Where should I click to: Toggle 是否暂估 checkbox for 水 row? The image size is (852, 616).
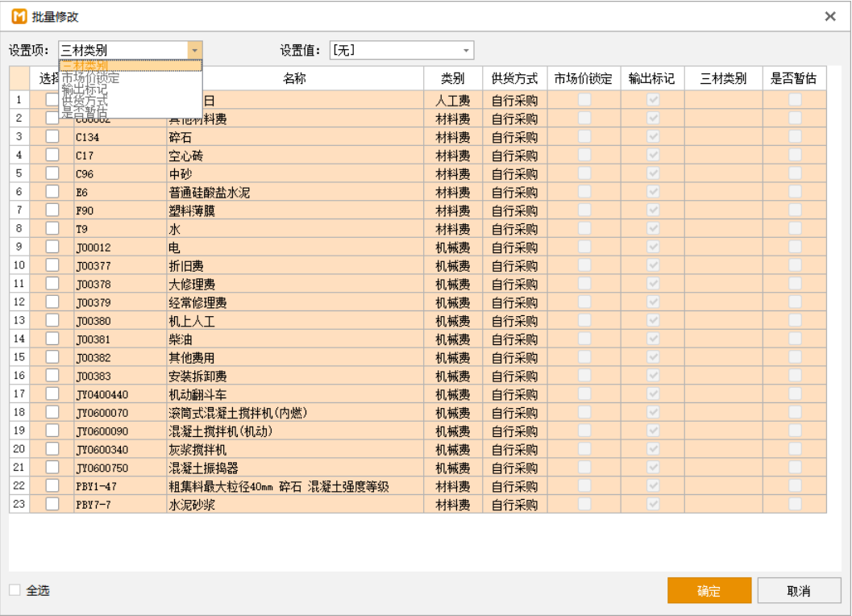click(x=795, y=228)
